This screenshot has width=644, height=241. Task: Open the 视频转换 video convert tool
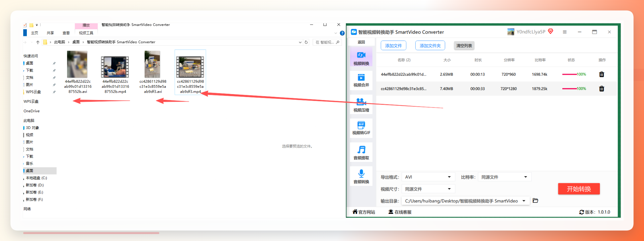pos(361,58)
